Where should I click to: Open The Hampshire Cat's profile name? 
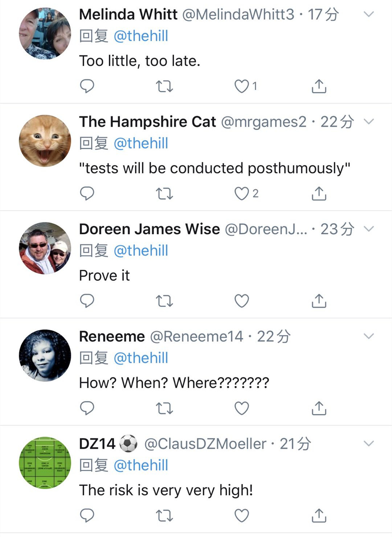[x=147, y=122]
